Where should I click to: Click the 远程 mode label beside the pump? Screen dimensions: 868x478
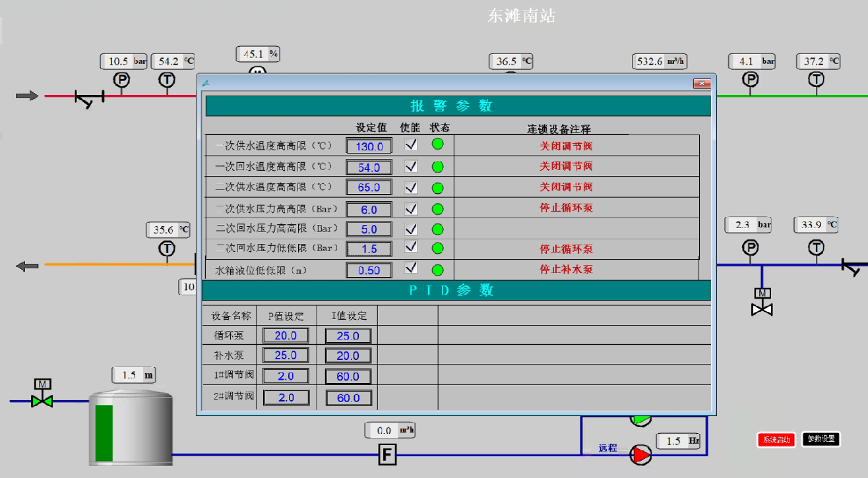pos(608,448)
